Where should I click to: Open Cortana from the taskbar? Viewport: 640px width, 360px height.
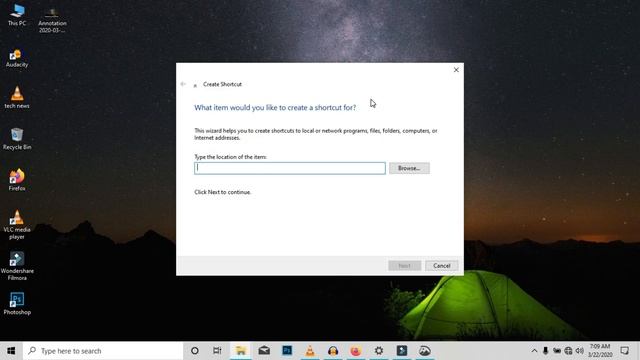point(195,351)
